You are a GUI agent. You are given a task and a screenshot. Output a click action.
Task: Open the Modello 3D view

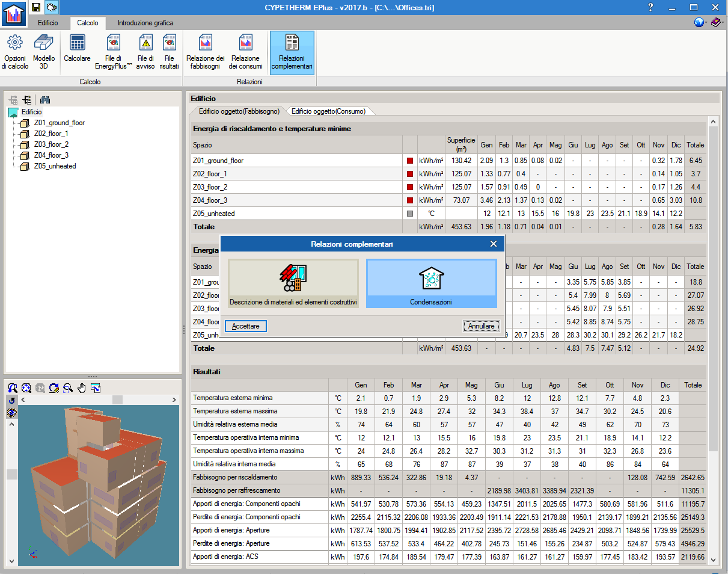click(44, 53)
